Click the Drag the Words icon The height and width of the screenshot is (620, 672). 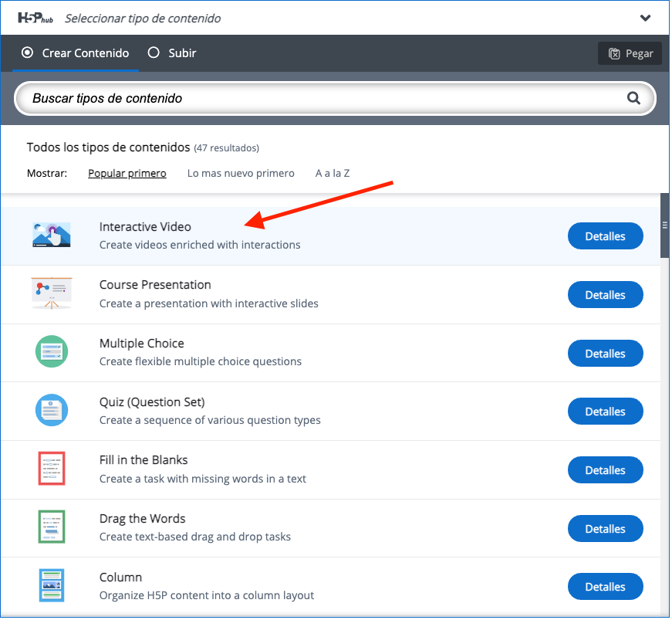[52, 527]
